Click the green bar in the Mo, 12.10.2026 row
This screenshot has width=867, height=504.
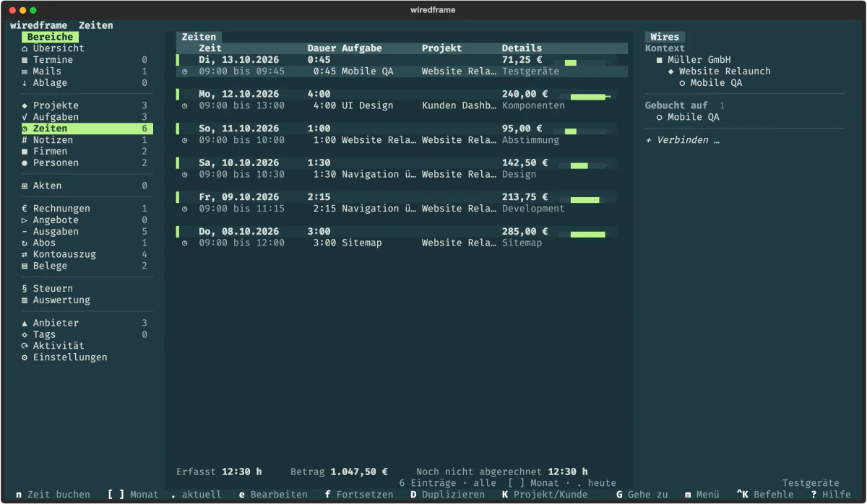(x=587, y=97)
